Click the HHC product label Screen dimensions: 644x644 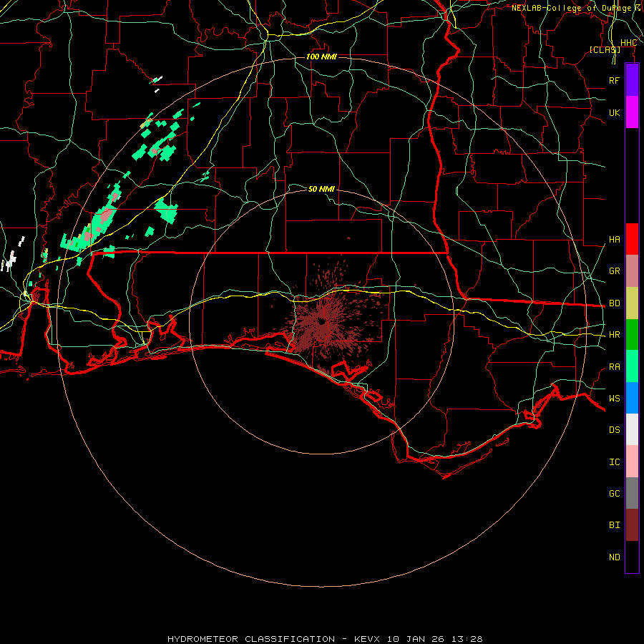628,43
